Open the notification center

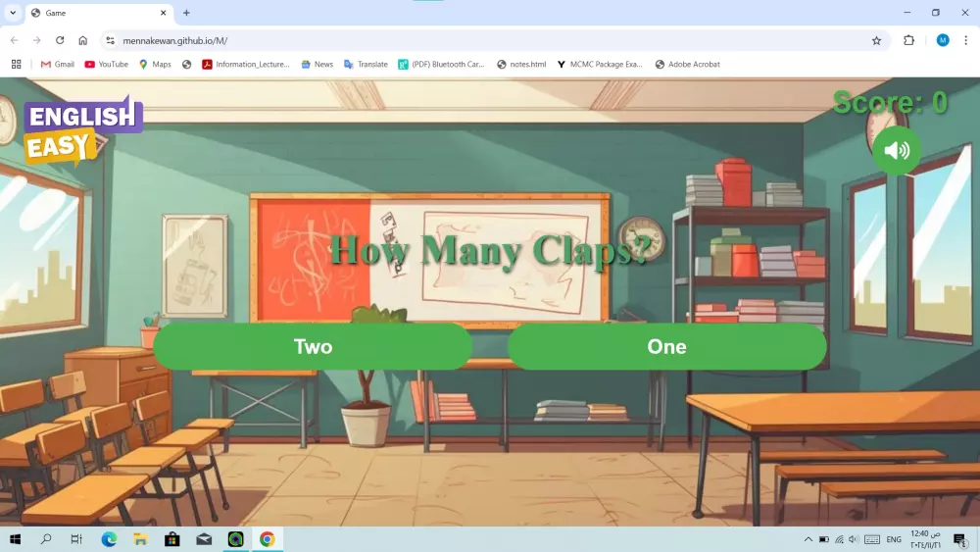(x=960, y=539)
